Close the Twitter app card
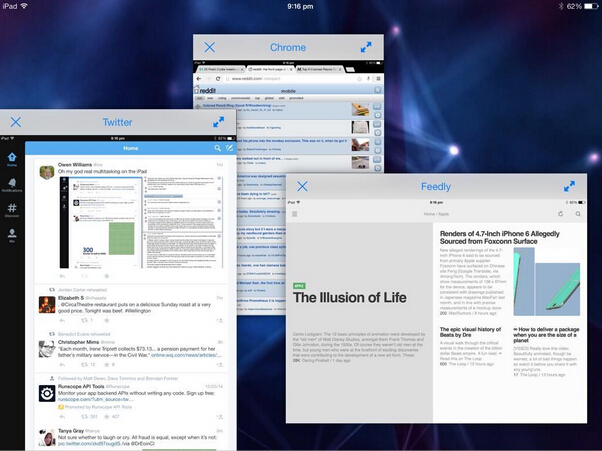 pos(16,122)
